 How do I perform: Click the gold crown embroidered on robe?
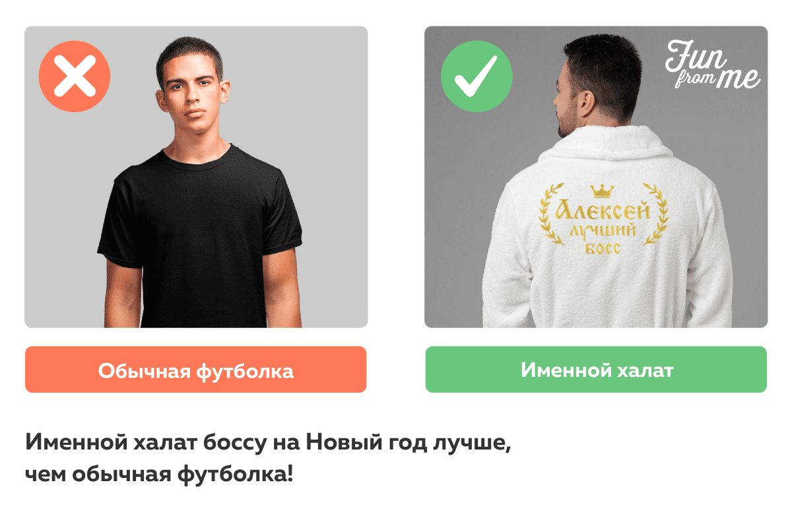click(602, 191)
